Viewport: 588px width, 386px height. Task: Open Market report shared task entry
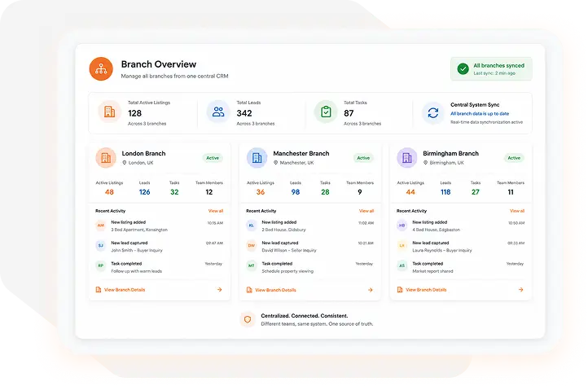[432, 271]
